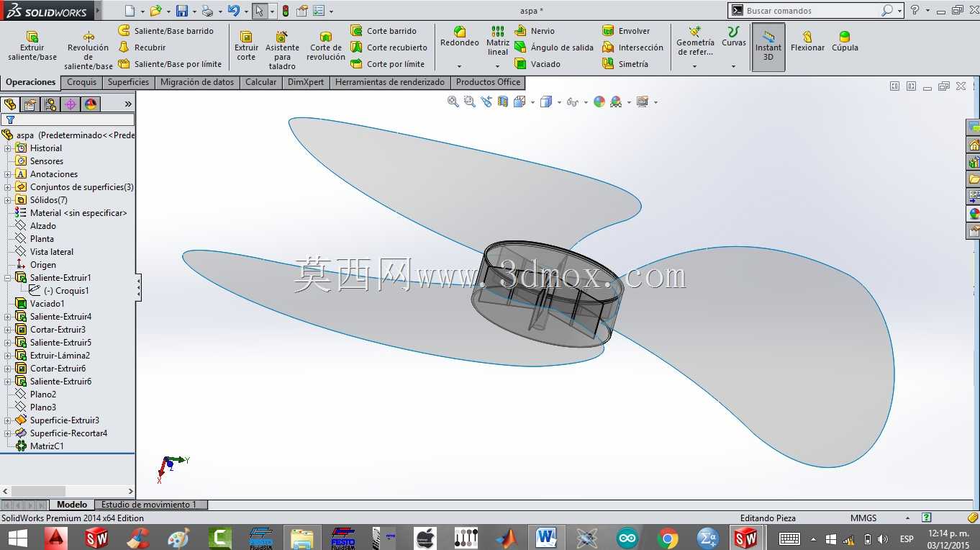Open Geometría de referencia dropdown

click(694, 66)
